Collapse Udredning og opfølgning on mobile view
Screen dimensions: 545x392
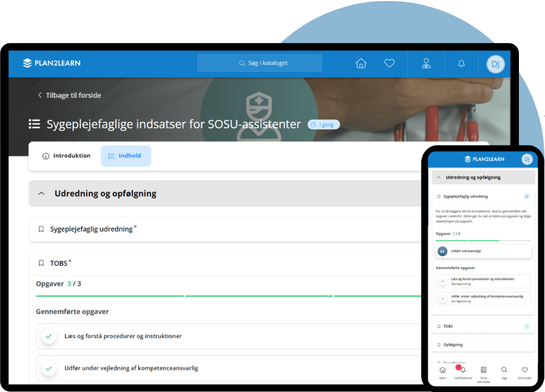pos(439,177)
